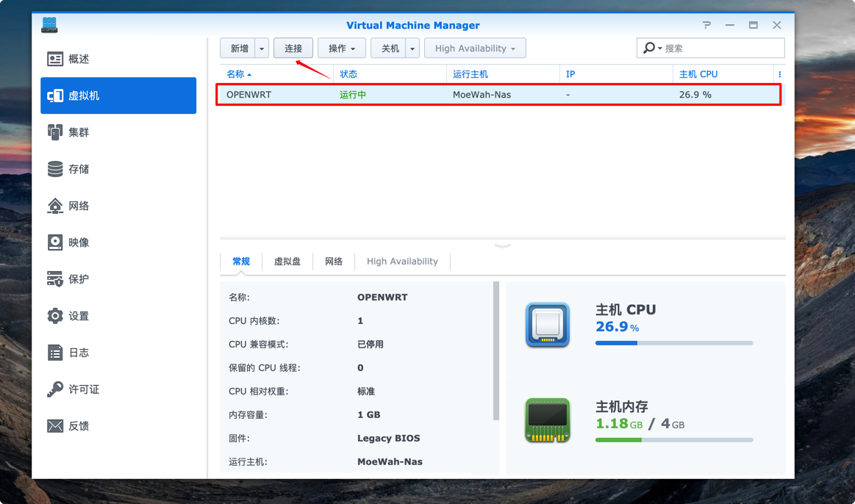Expand the 新增 dropdown arrow
855x504 pixels.
pos(262,48)
